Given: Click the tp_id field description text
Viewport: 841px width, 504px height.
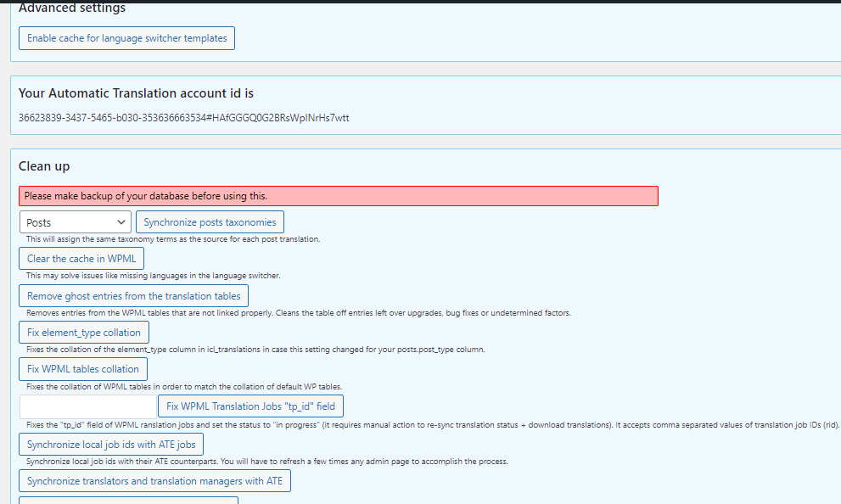Looking at the screenshot, I should (432, 424).
